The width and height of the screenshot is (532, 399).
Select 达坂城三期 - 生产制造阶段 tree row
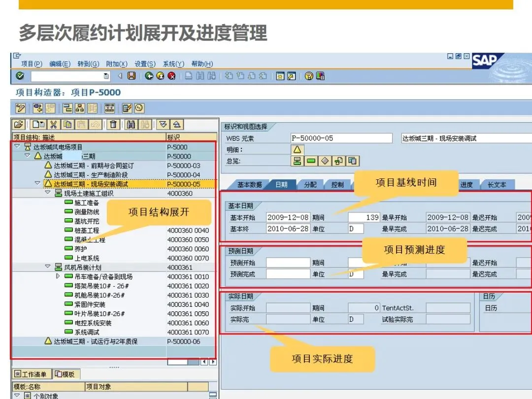pyautogui.click(x=114, y=175)
